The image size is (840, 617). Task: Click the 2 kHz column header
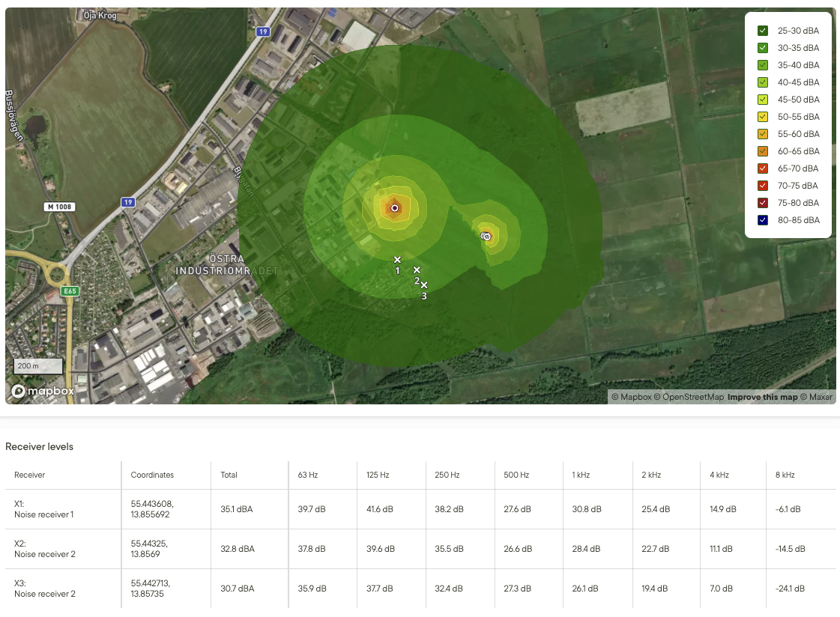(651, 475)
